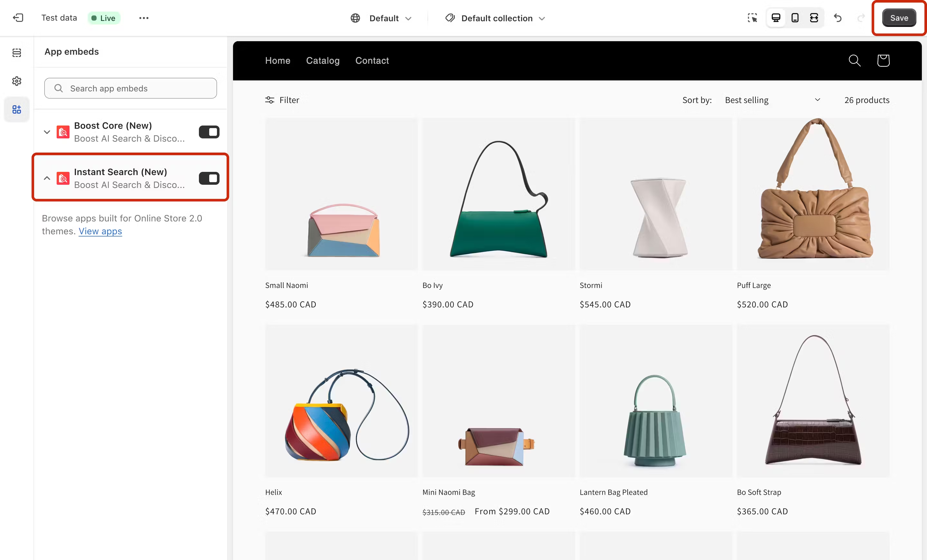This screenshot has height=560, width=927.
Task: Switch to mobile preview icon
Action: 795,18
